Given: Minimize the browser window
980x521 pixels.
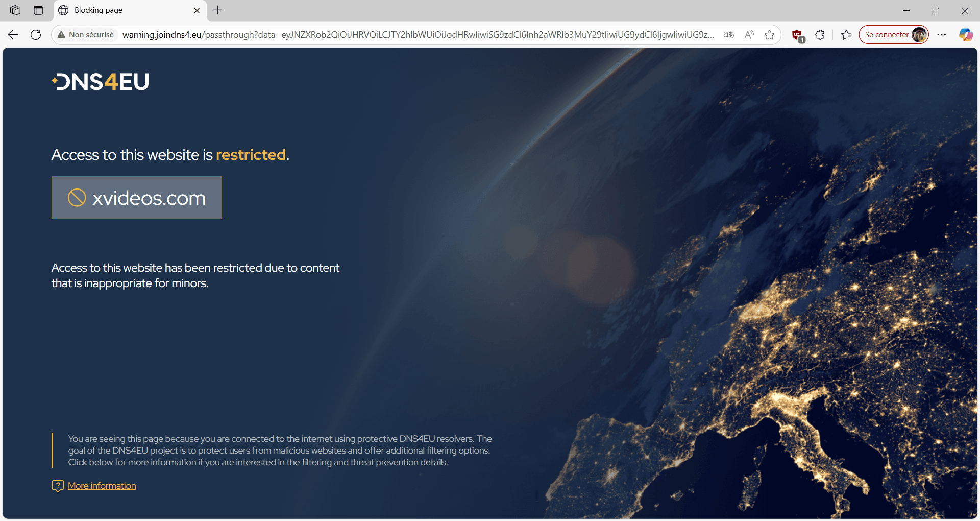Looking at the screenshot, I should 906,10.
